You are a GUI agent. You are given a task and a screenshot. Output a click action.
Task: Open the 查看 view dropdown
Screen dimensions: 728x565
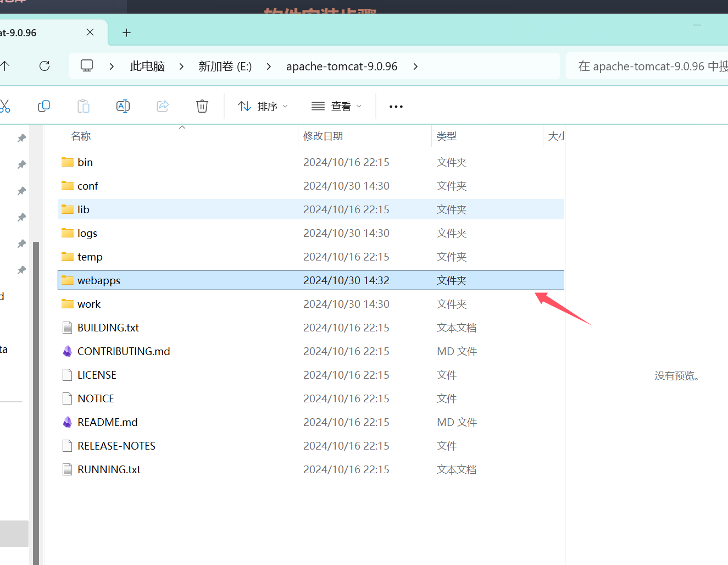point(336,106)
